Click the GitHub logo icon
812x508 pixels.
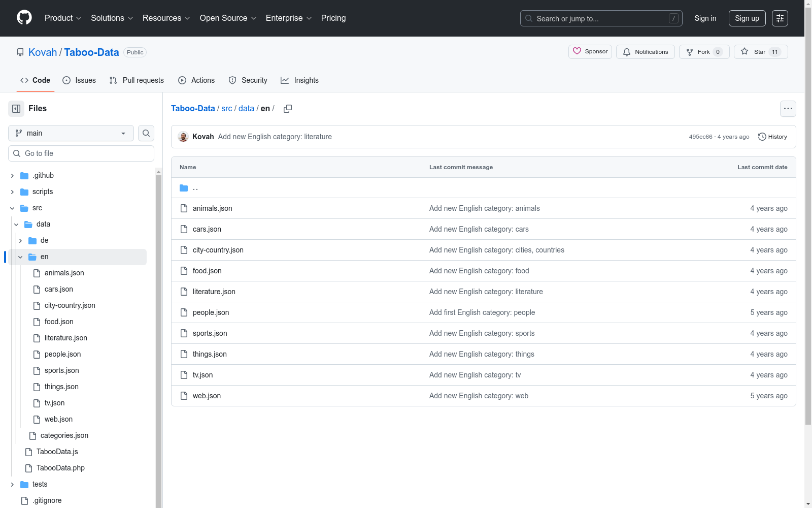[x=24, y=18]
